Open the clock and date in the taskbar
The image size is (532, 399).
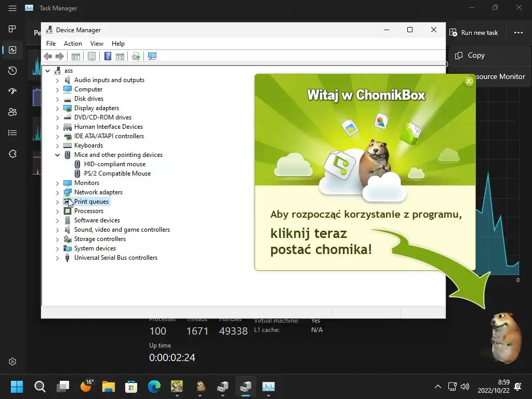(x=494, y=387)
